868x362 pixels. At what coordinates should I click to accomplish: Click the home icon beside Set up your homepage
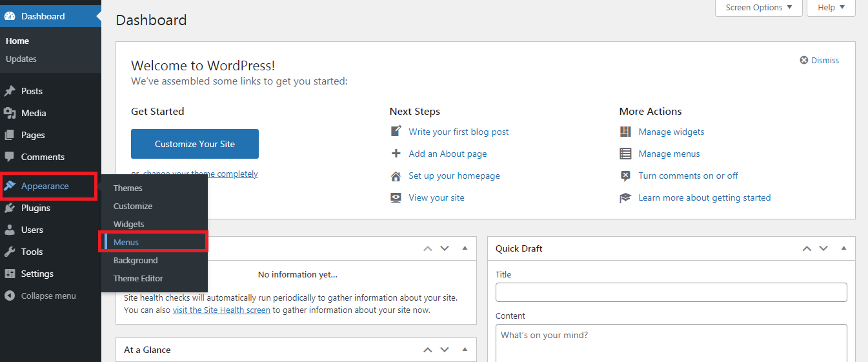tap(396, 176)
